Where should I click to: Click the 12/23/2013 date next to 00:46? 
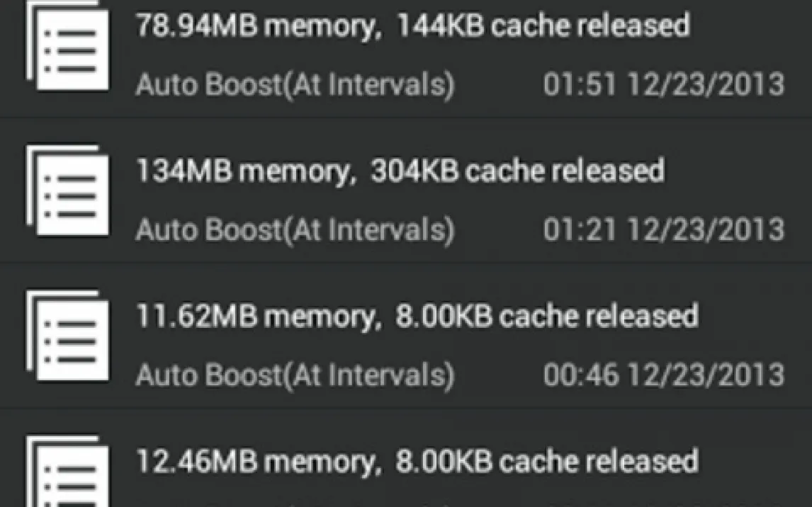click(x=706, y=375)
